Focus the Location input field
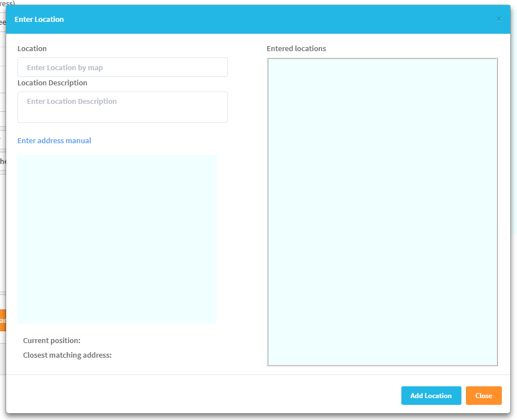This screenshot has width=517, height=420. click(122, 67)
